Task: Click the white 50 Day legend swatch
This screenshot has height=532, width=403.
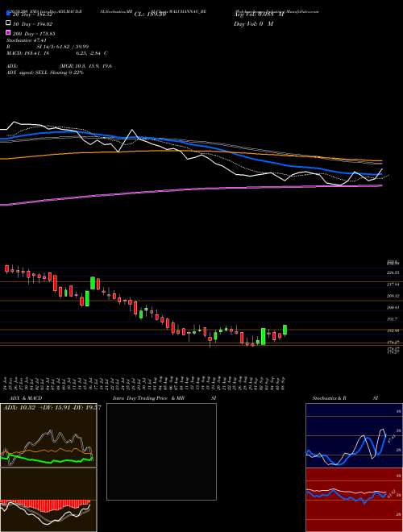Action: click(8, 23)
